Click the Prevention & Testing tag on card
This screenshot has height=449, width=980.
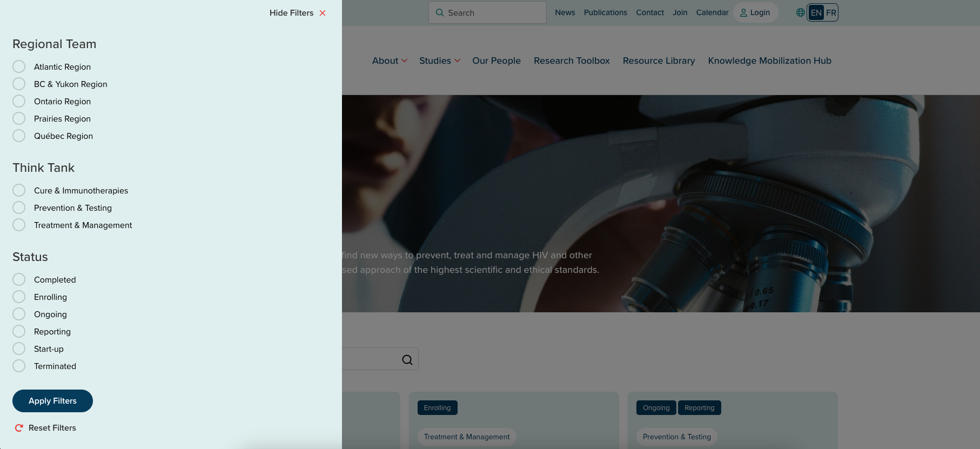676,437
